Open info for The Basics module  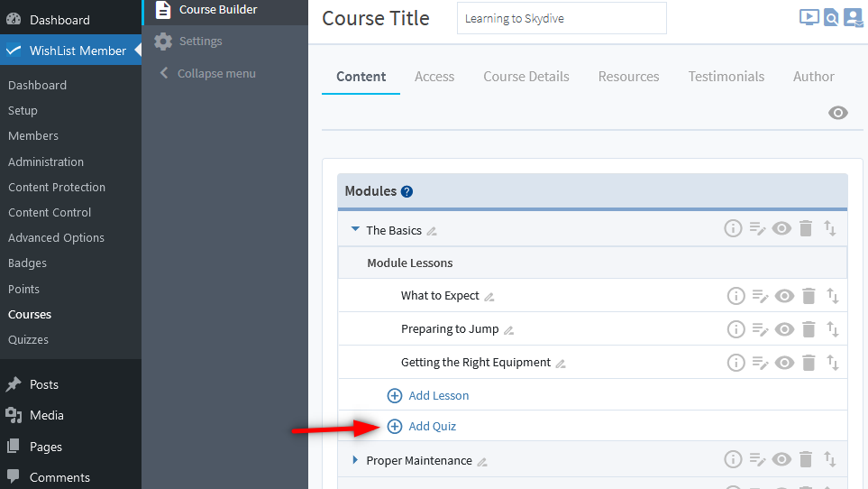click(x=734, y=229)
